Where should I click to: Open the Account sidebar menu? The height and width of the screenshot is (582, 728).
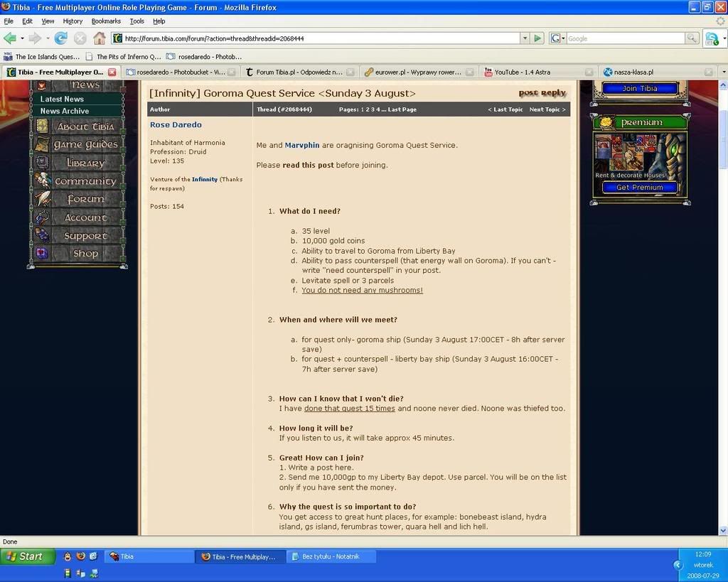tap(78, 217)
